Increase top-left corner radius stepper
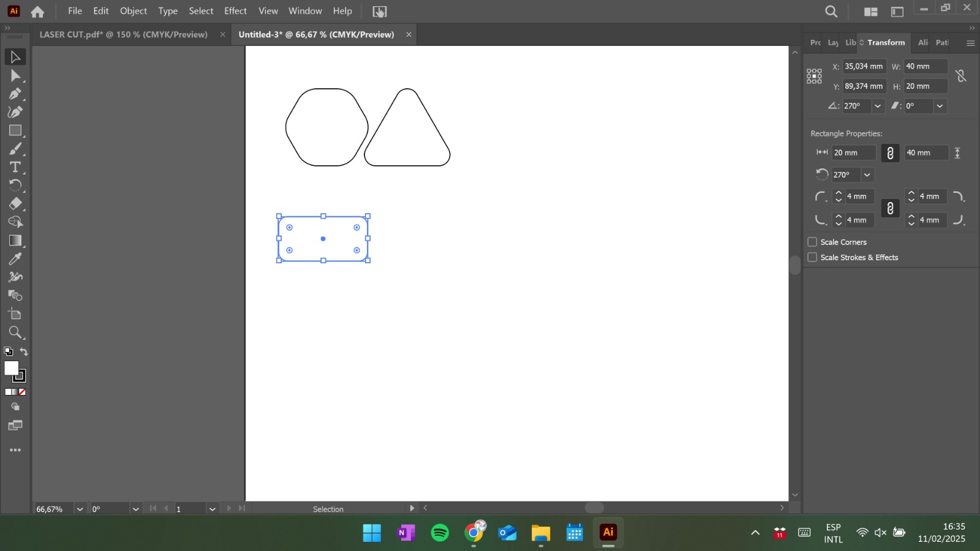The width and height of the screenshot is (980, 551). [839, 193]
